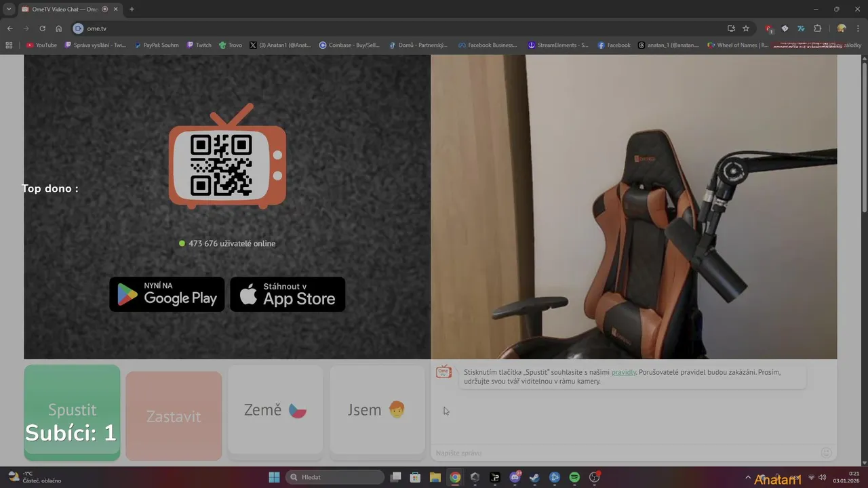Open the Chrome three-dot menu
The image size is (868, 488).
point(858,28)
